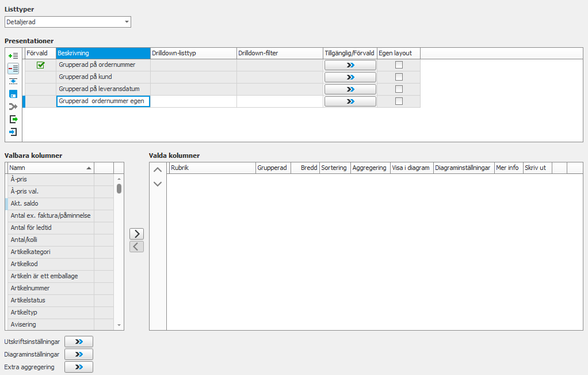Select Artikelnummer in Valbara kolumner list

[50, 288]
